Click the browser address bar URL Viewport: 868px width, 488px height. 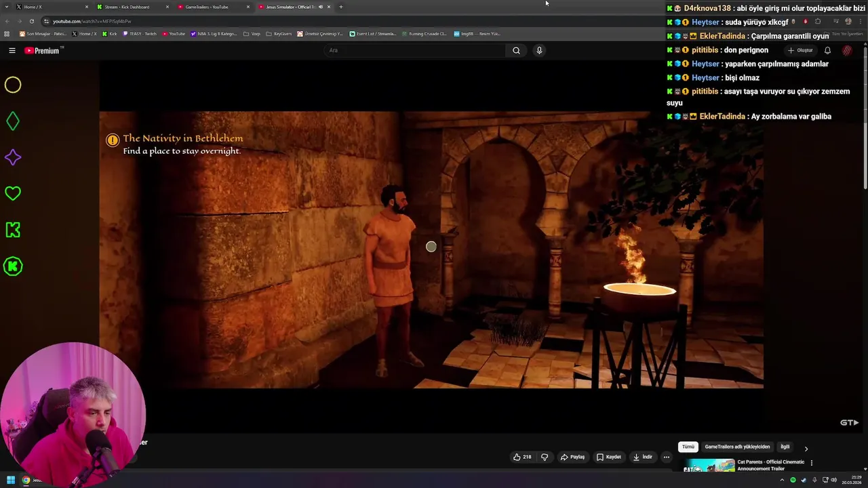[92, 21]
